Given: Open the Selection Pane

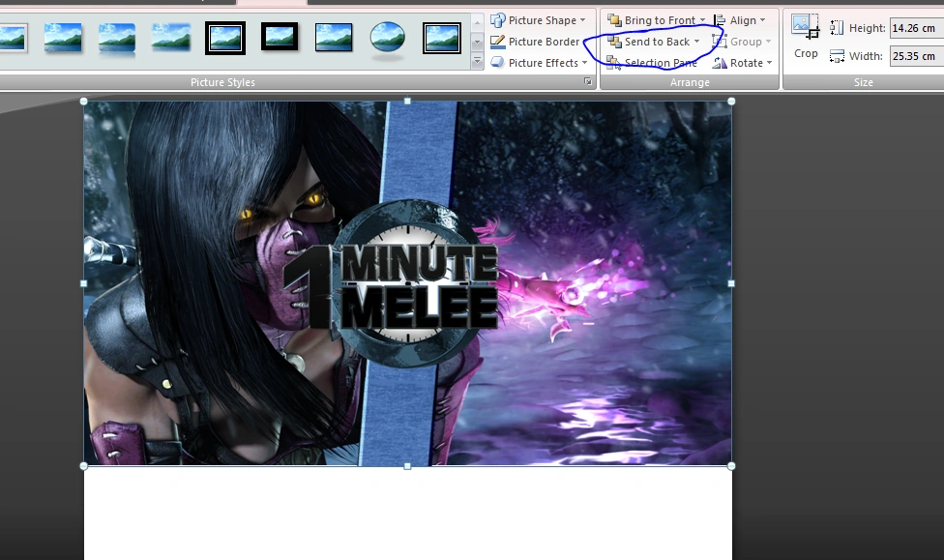Looking at the screenshot, I should point(653,63).
